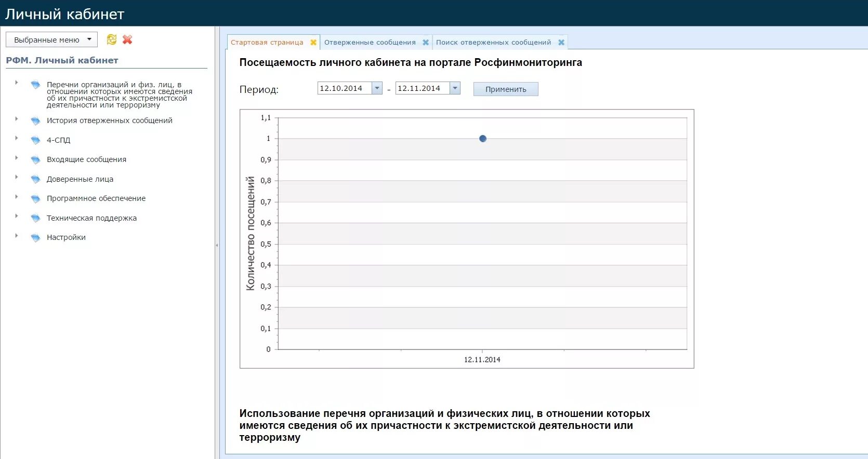Open Программное обеспечение section
Viewport: 868px width, 459px height.
pyautogui.click(x=96, y=198)
